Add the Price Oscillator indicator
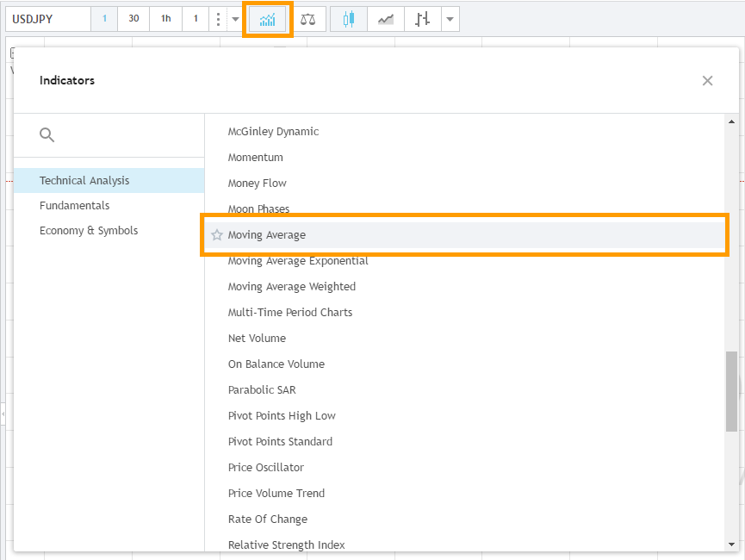Viewport: 745px width, 560px height. 464,467
